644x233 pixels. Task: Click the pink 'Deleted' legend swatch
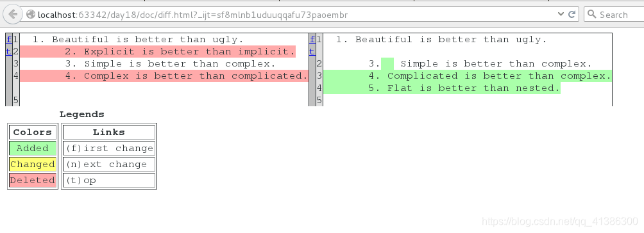[x=33, y=180]
